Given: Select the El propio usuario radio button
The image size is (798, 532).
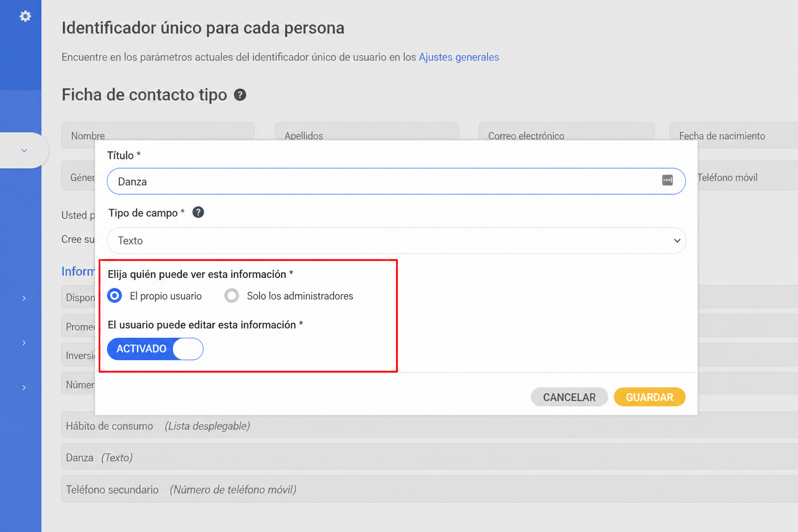Looking at the screenshot, I should tap(114, 296).
